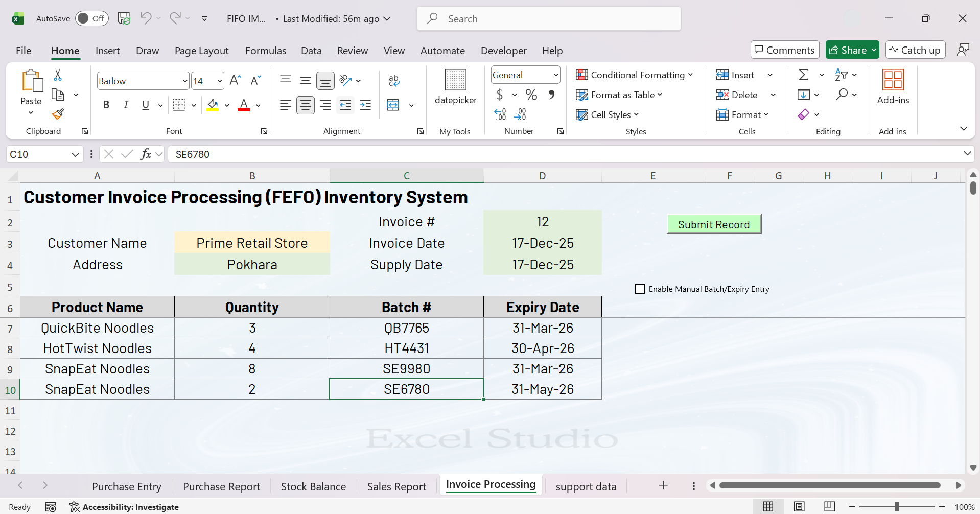Click the Comments button

784,50
